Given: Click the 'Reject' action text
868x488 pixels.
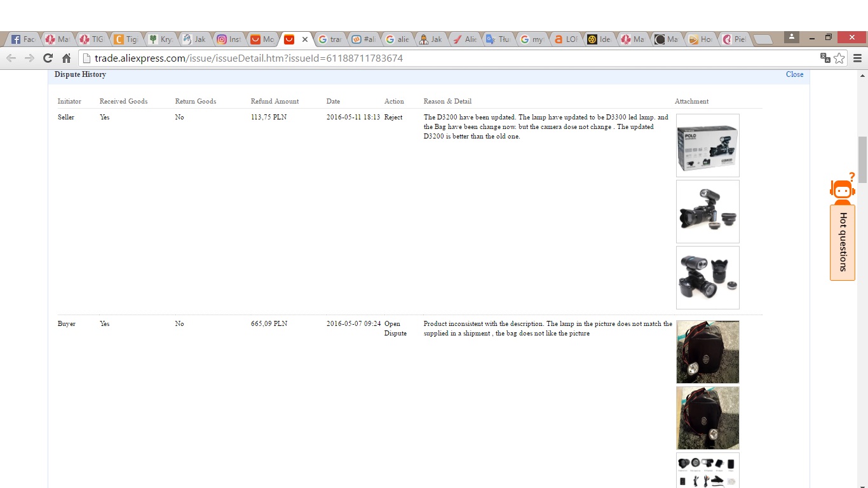Looking at the screenshot, I should 393,118.
